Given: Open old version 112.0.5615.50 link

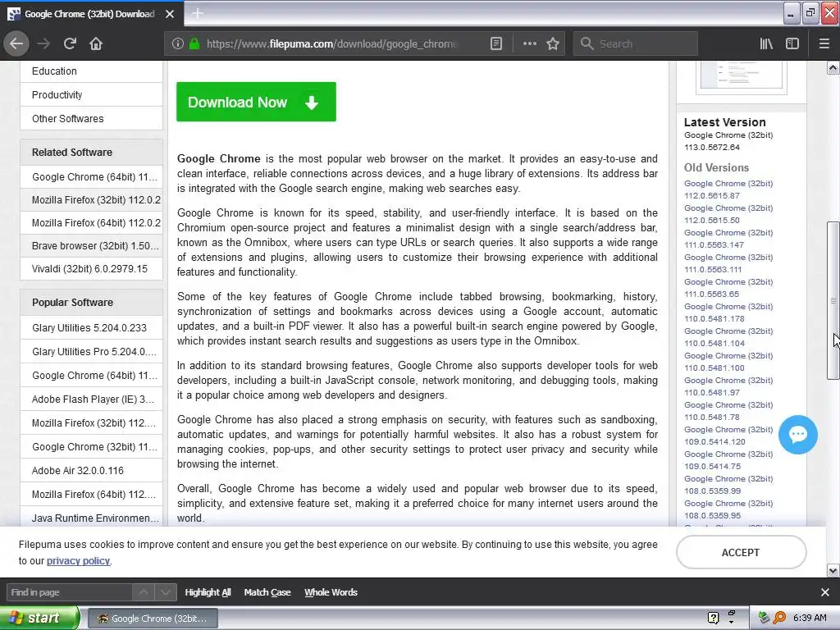Looking at the screenshot, I should point(728,214).
